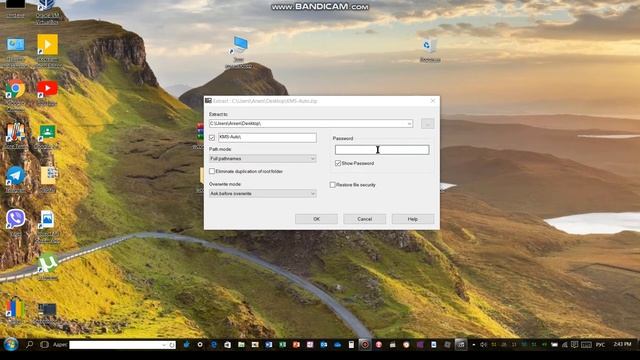Open OneNote from the taskbar
The height and width of the screenshot is (360, 640).
[x=310, y=344]
